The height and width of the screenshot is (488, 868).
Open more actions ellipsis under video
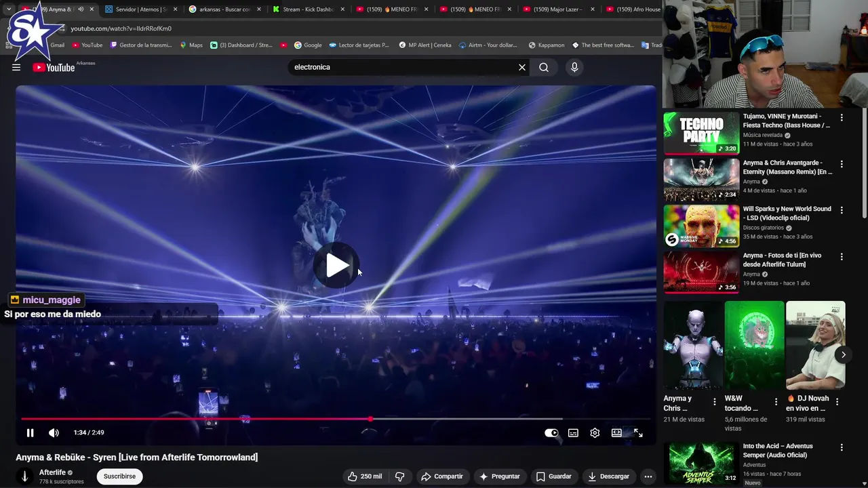[x=648, y=476]
